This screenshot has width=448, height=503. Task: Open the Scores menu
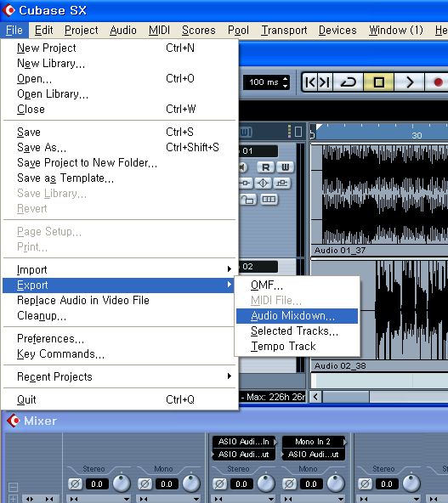click(x=199, y=30)
